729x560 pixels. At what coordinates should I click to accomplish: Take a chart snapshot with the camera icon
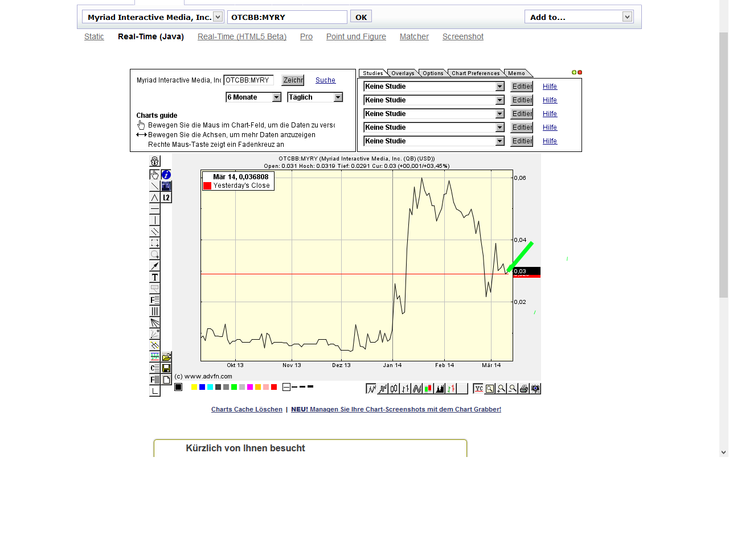coord(535,389)
